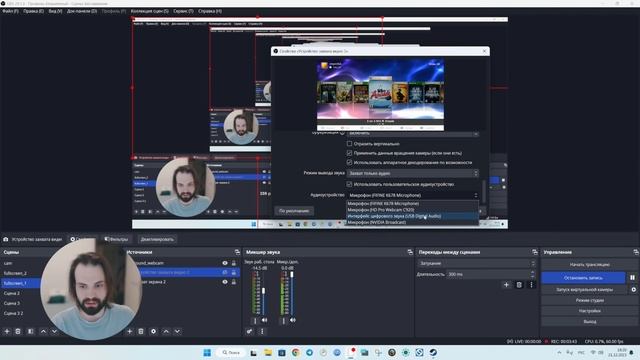Add a new source with the plus icon
This screenshot has height=360, width=640.
pyautogui.click(x=129, y=331)
